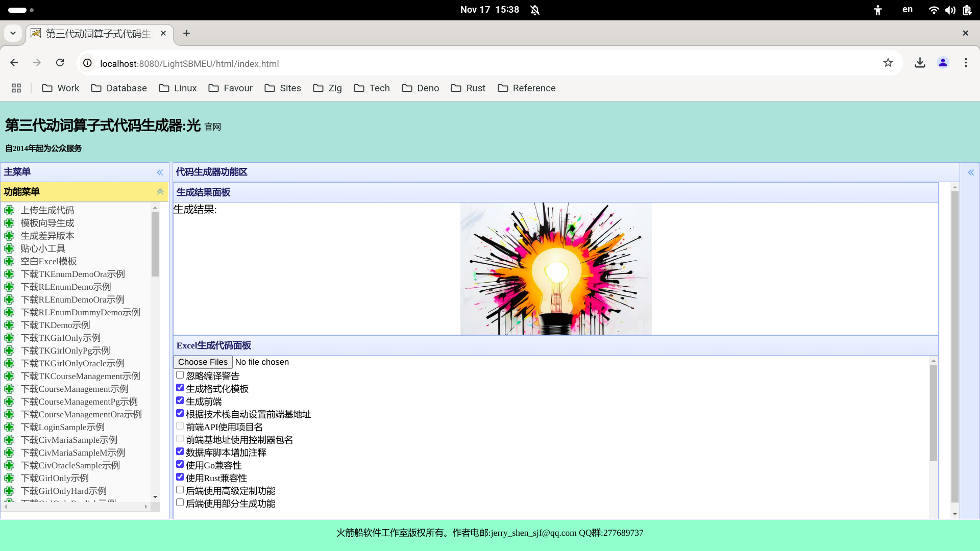This screenshot has width=980, height=551.
Task: Open the browser downloads icon
Action: point(920,63)
